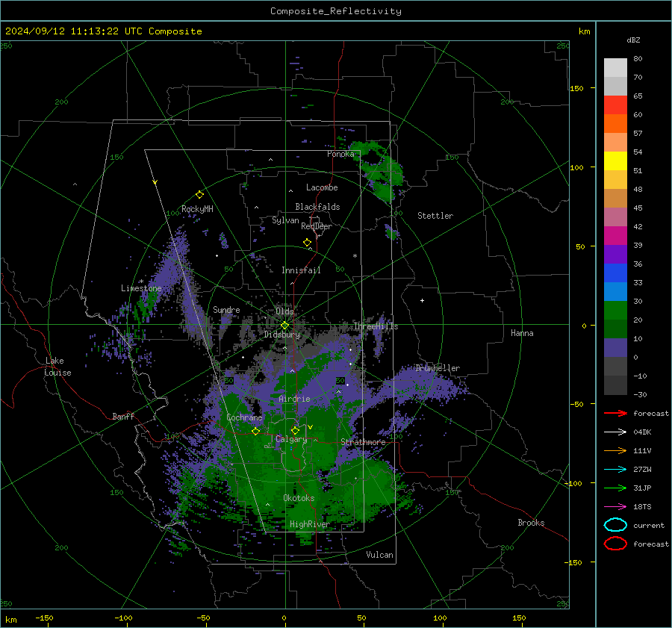The height and width of the screenshot is (628, 672).
Task: Click the ThreeHills town label
Action: (x=376, y=326)
